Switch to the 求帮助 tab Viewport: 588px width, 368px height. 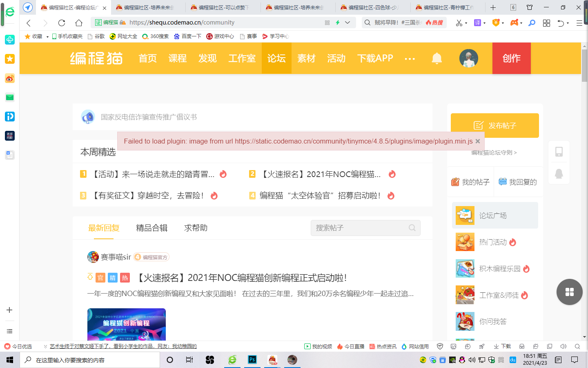tap(196, 228)
